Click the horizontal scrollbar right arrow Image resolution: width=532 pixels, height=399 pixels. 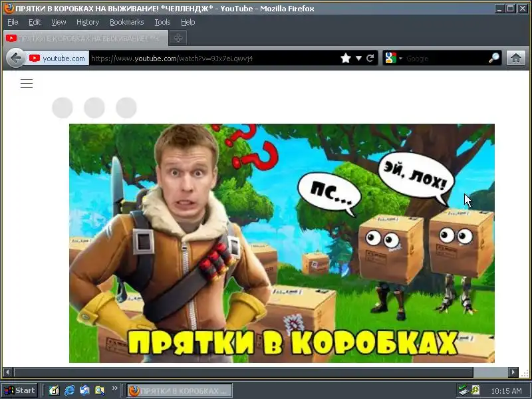pyautogui.click(x=513, y=372)
